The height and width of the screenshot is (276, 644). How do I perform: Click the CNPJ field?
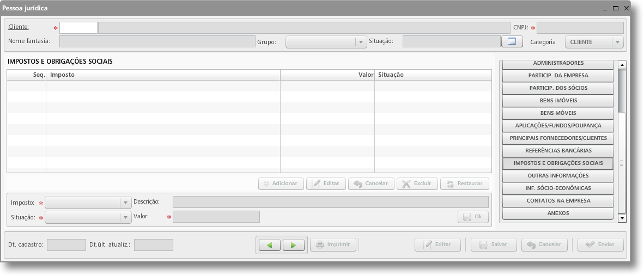[x=580, y=27]
